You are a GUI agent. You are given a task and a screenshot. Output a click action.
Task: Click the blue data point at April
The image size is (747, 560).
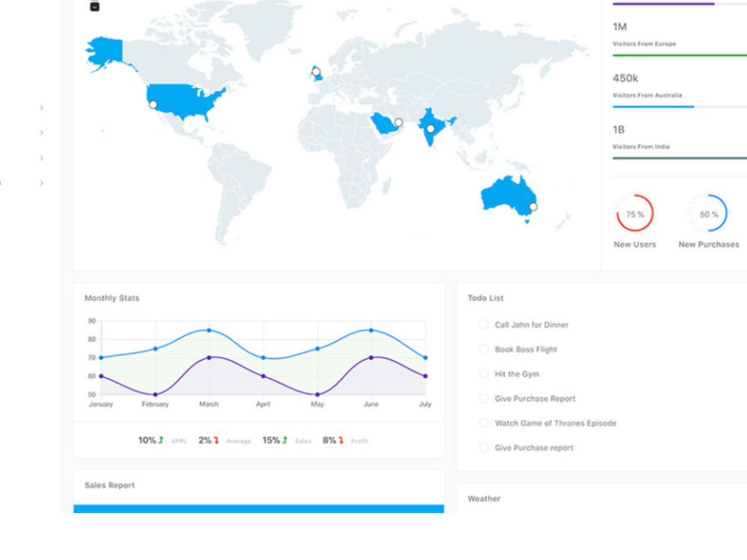pyautogui.click(x=264, y=358)
